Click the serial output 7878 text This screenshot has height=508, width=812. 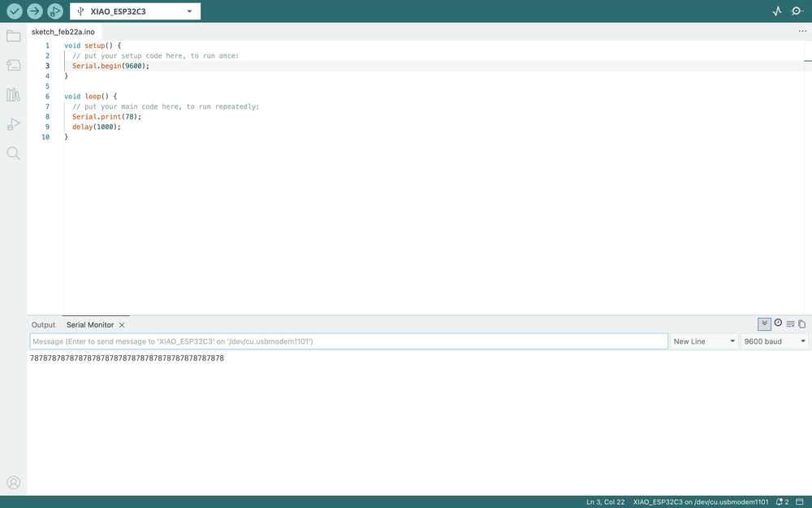pyautogui.click(x=127, y=358)
